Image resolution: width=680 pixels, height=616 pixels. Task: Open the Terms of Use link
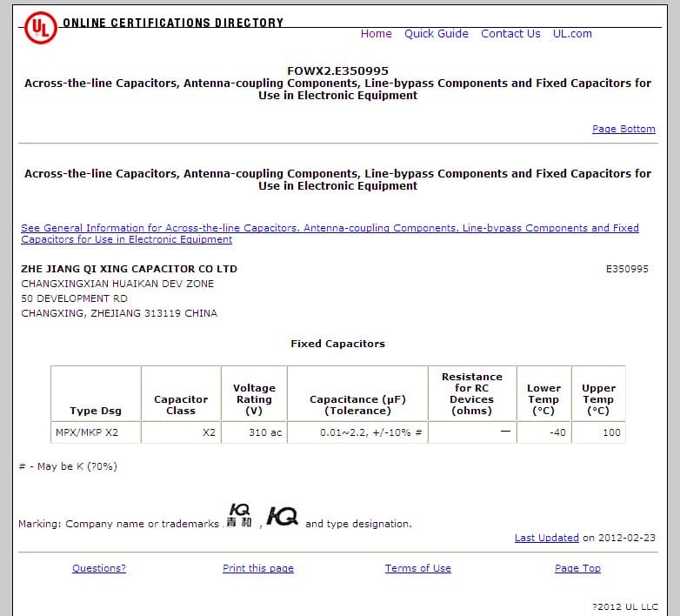[417, 568]
